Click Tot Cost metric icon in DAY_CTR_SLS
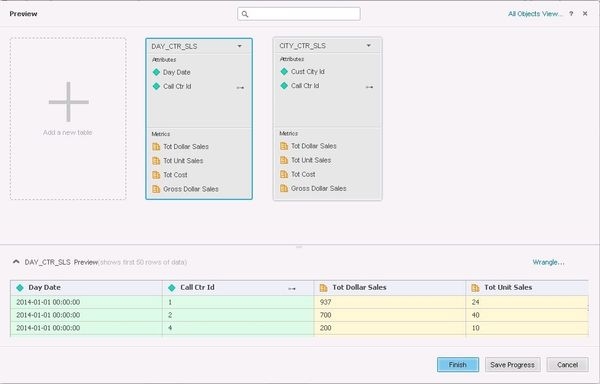The width and height of the screenshot is (600, 384). [x=156, y=175]
